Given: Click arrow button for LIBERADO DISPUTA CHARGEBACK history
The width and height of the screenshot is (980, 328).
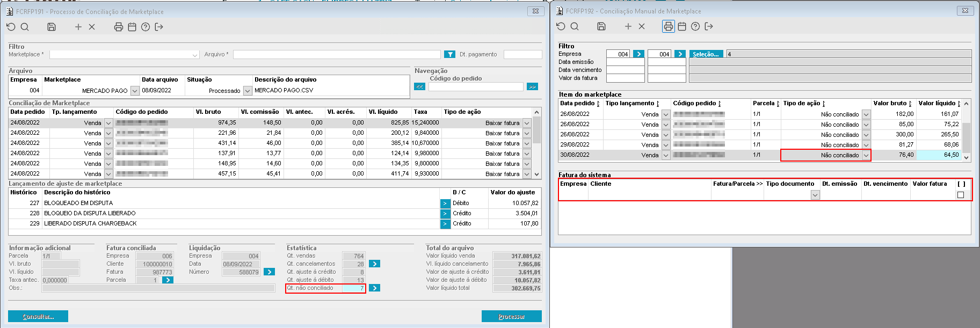Looking at the screenshot, I should pyautogui.click(x=445, y=224).
